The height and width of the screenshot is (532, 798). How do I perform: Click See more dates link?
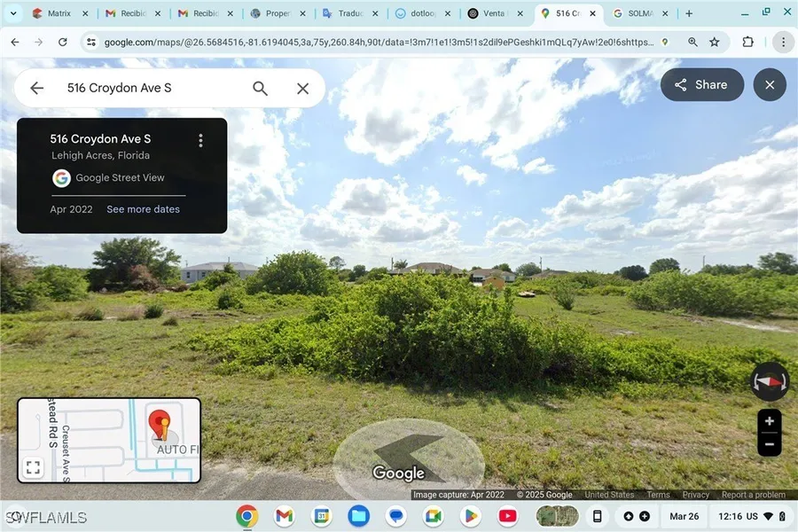[x=143, y=209]
